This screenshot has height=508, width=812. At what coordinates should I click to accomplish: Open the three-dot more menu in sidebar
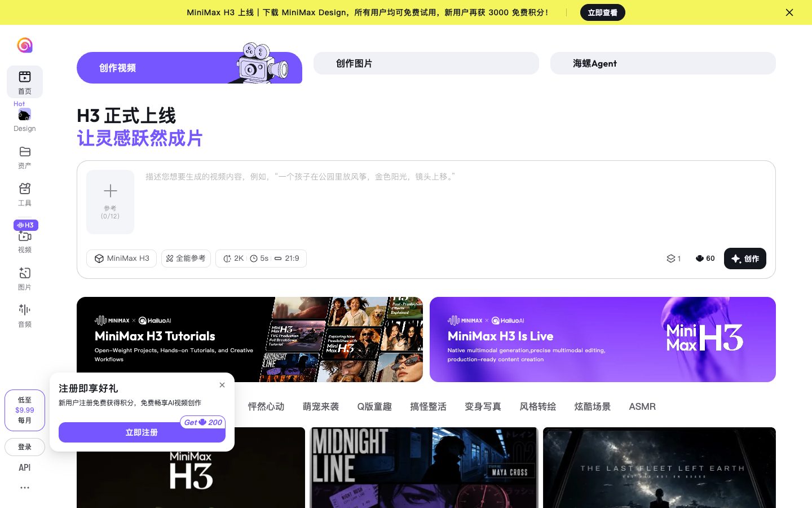click(x=25, y=488)
